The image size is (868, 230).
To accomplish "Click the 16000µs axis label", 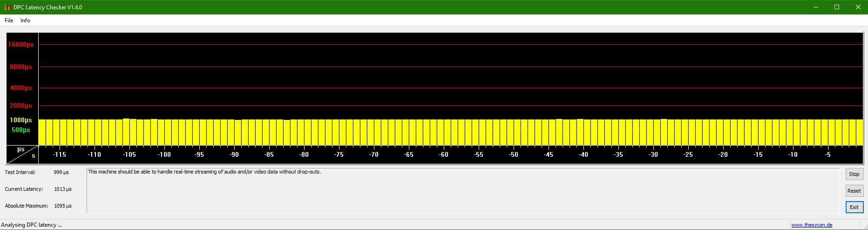I will point(21,44).
